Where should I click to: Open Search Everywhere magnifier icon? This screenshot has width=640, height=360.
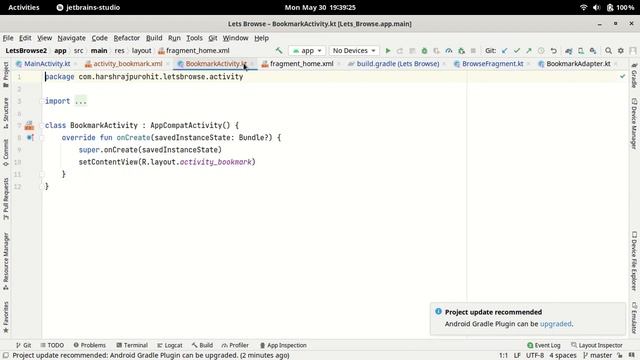(608, 51)
